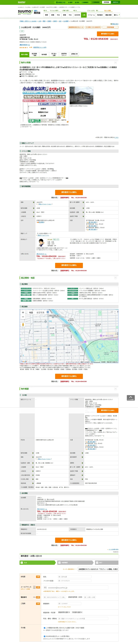Image resolution: width=138 pixels, height=644 pixels.
Task: Open the 都道府県を選択 dropdown
Action: pyautogui.click(x=64, y=612)
